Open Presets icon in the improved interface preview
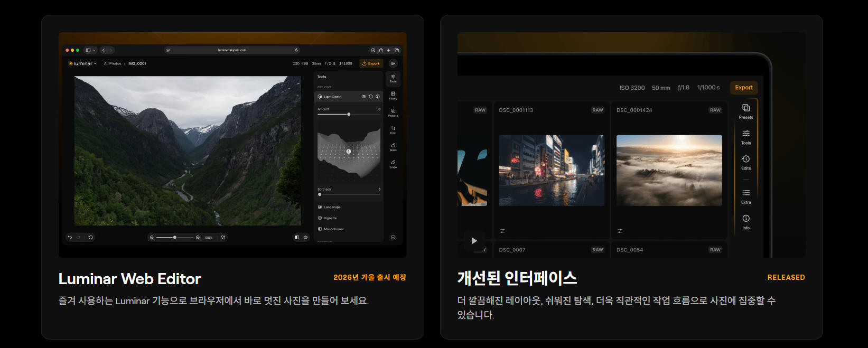The height and width of the screenshot is (348, 868). pos(746,111)
